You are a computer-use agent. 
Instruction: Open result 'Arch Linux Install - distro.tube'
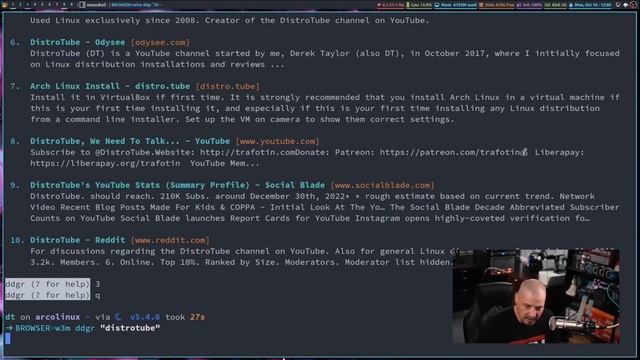pyautogui.click(x=110, y=86)
